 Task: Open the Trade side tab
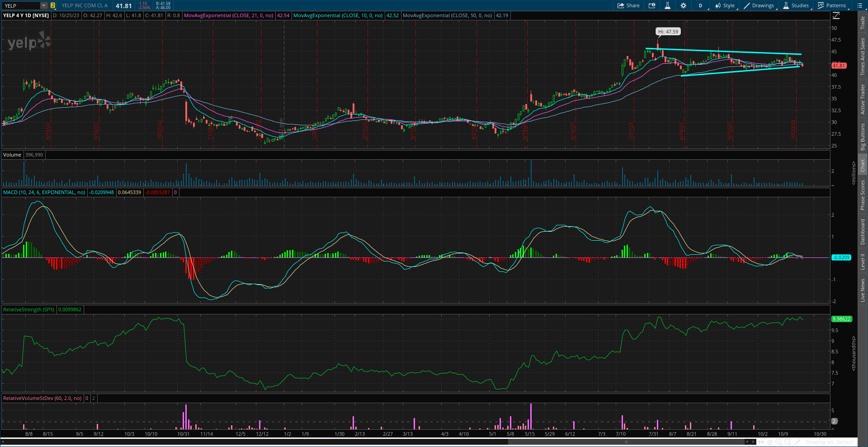click(863, 23)
